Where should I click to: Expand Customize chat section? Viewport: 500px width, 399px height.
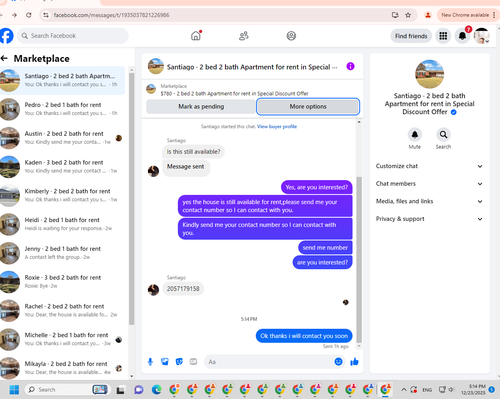pyautogui.click(x=429, y=166)
